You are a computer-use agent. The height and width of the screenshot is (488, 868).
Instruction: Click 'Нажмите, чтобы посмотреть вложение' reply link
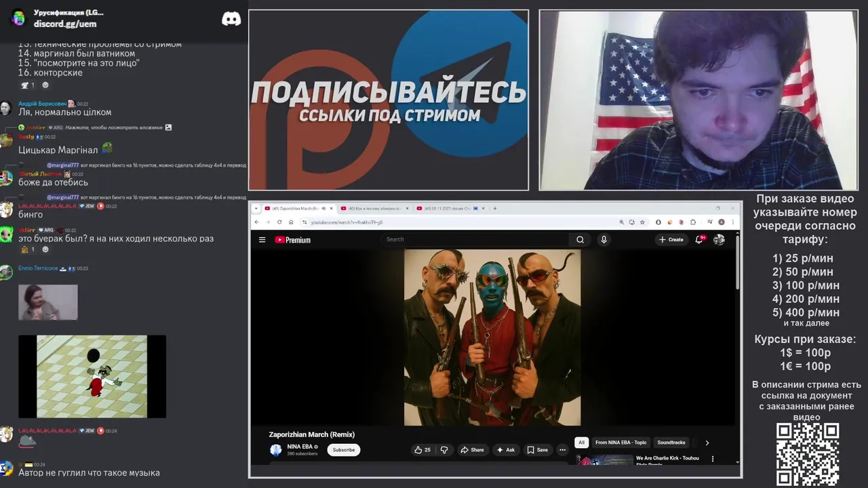coord(114,127)
